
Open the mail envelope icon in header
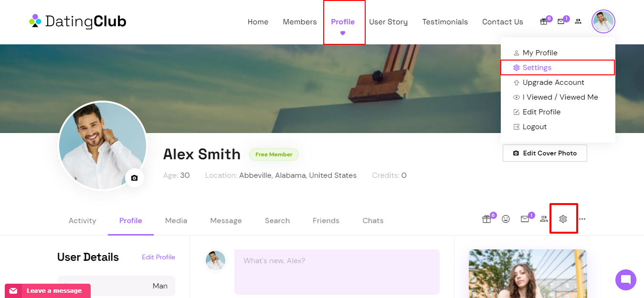click(x=561, y=21)
